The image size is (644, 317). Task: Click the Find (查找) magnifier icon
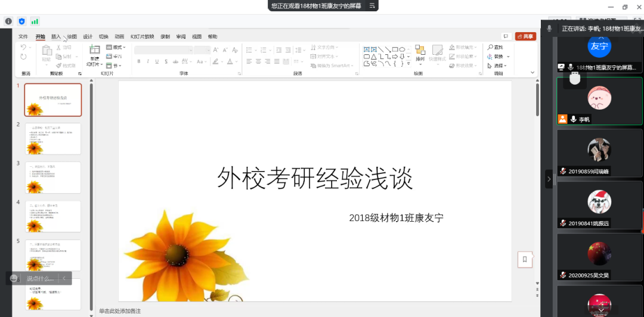coord(490,47)
